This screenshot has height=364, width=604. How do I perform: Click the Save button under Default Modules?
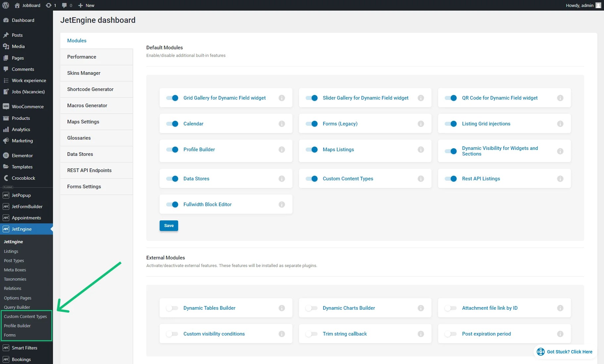(169, 225)
